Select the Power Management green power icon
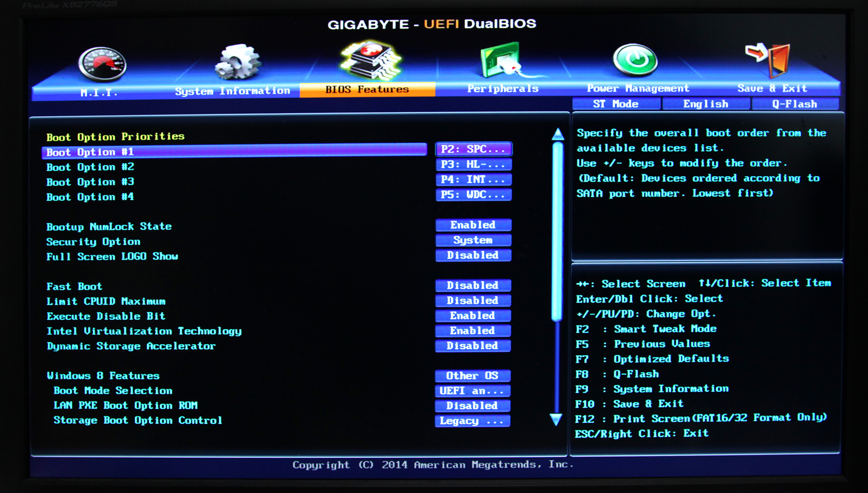The image size is (868, 493). (635, 60)
